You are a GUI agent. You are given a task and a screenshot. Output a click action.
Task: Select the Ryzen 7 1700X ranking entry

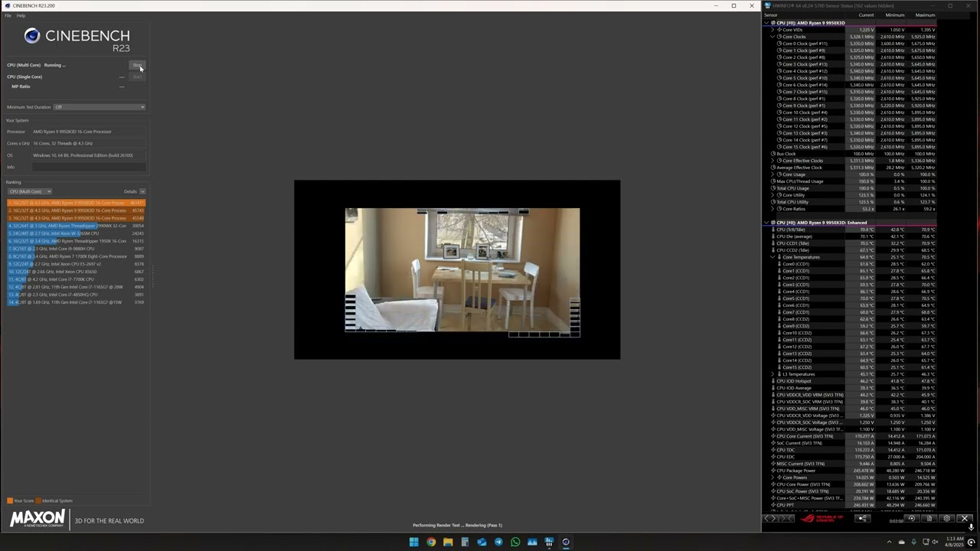tap(76, 256)
